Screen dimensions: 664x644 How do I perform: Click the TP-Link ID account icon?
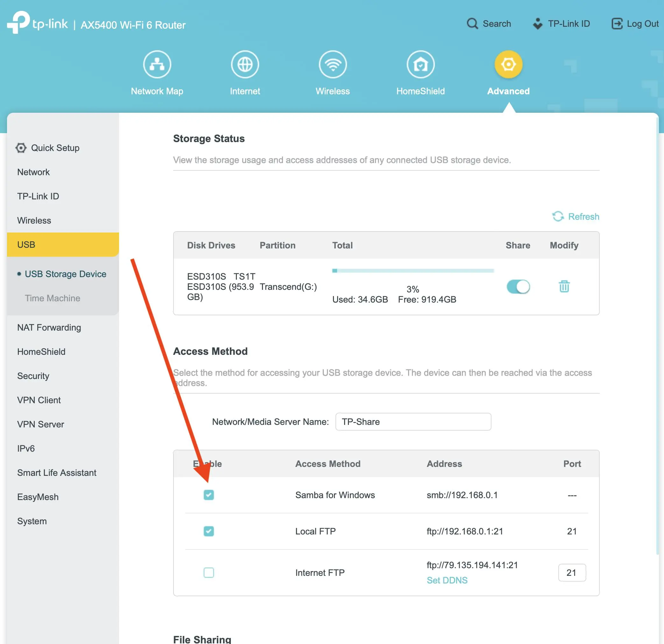(537, 24)
